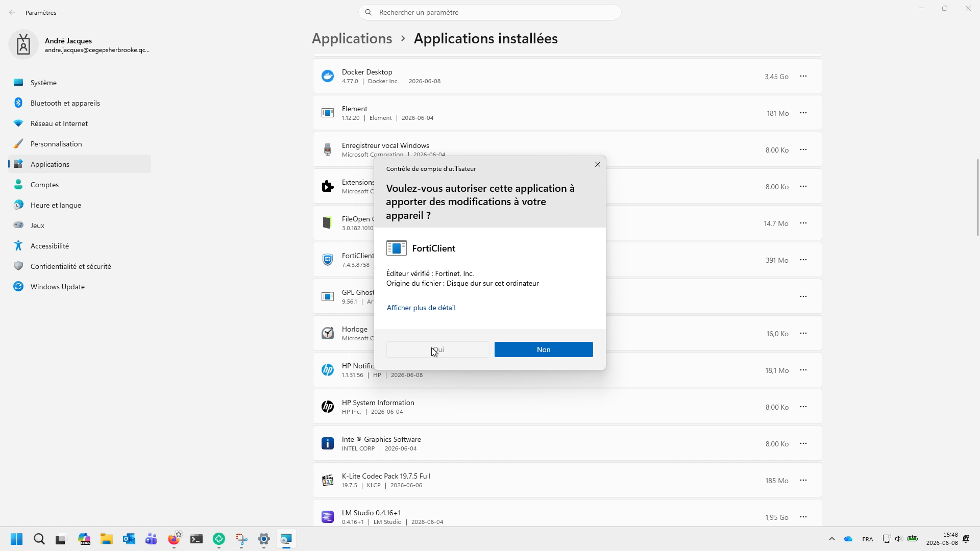Viewport: 980px width, 551px height.
Task: Launch Outlook from the taskbar
Action: pos(129,539)
